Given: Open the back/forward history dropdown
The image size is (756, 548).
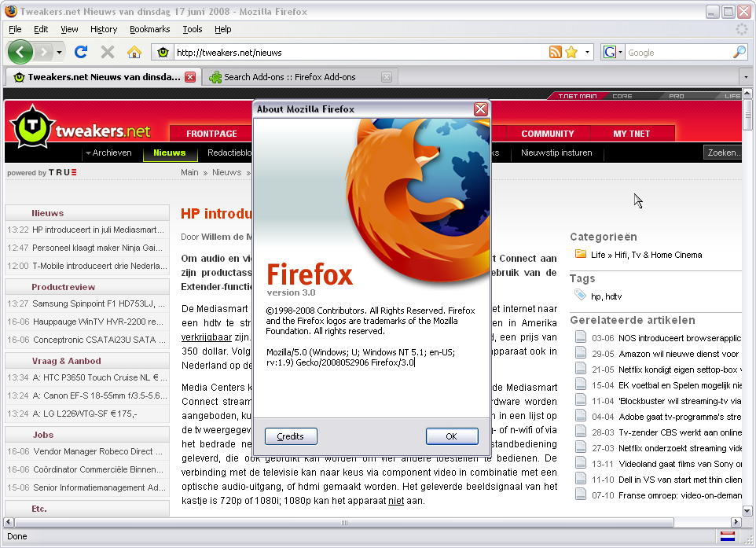Looking at the screenshot, I should (59, 52).
